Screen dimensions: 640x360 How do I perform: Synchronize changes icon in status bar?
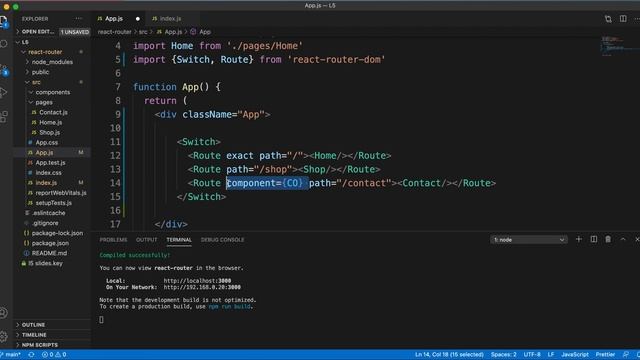click(31, 355)
